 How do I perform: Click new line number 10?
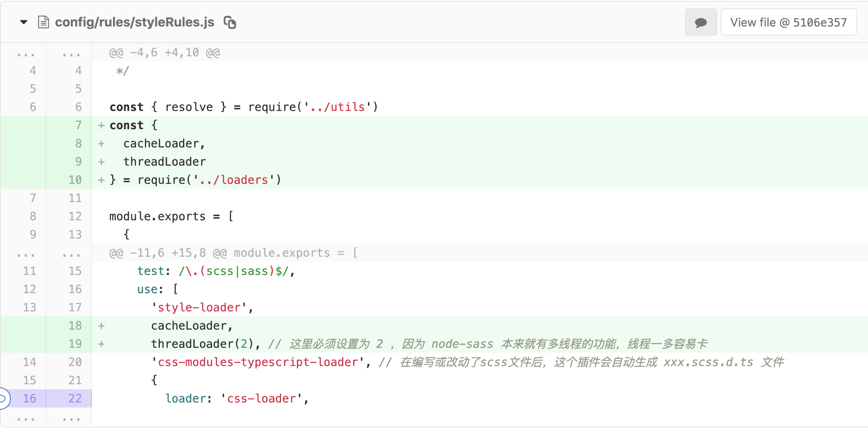point(75,180)
